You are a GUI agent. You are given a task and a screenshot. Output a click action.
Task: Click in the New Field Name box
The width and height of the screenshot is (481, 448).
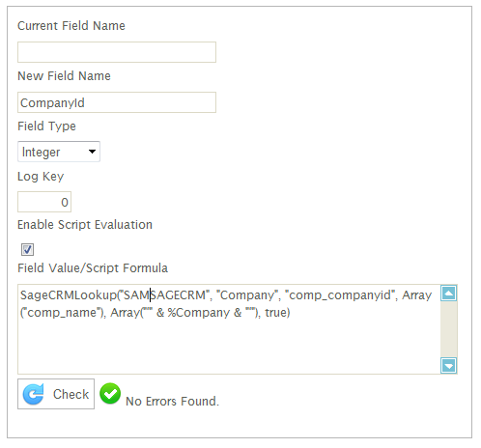coord(117,102)
